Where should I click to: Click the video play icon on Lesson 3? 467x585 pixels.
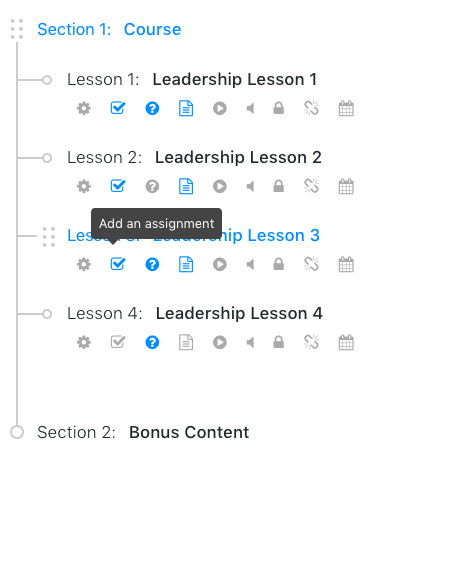pyautogui.click(x=220, y=265)
